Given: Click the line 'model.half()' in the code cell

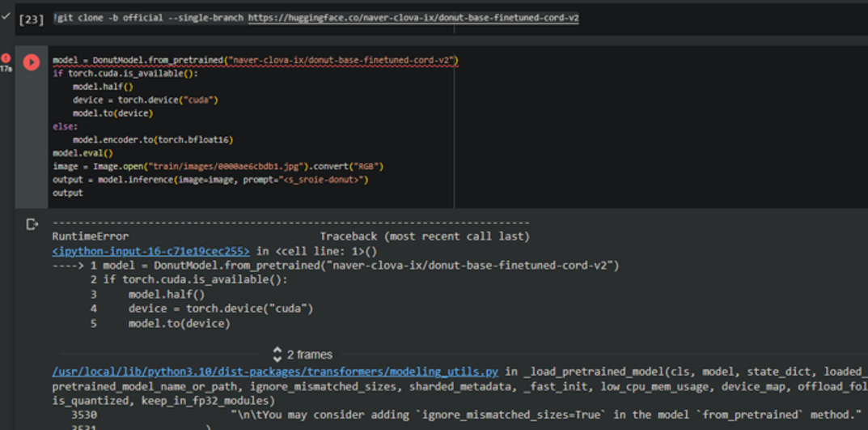Looking at the screenshot, I should tap(103, 87).
